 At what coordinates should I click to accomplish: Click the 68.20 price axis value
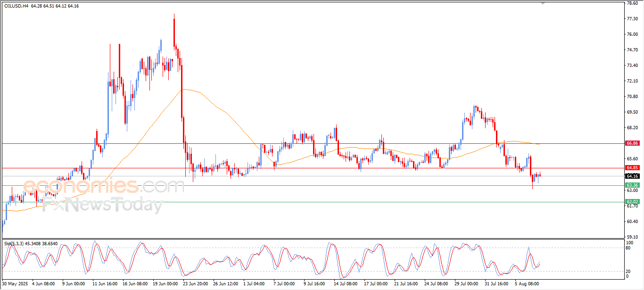pyautogui.click(x=632, y=127)
